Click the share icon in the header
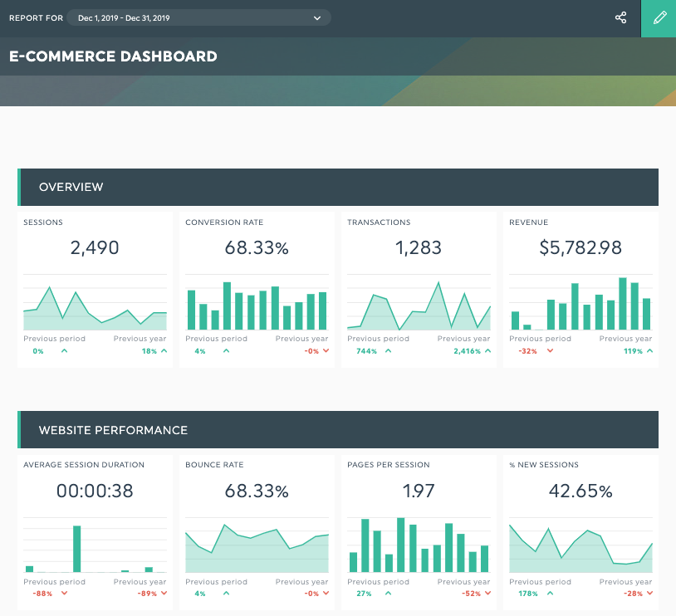The image size is (676, 616). point(621,17)
